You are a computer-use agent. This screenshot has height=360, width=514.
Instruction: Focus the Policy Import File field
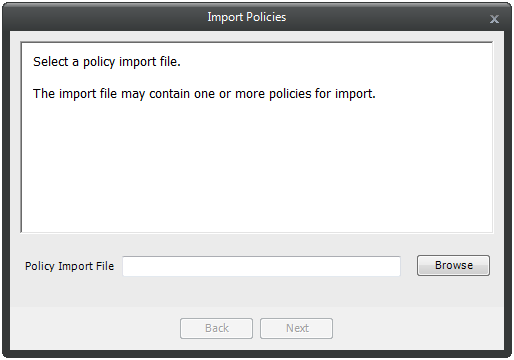(x=261, y=266)
